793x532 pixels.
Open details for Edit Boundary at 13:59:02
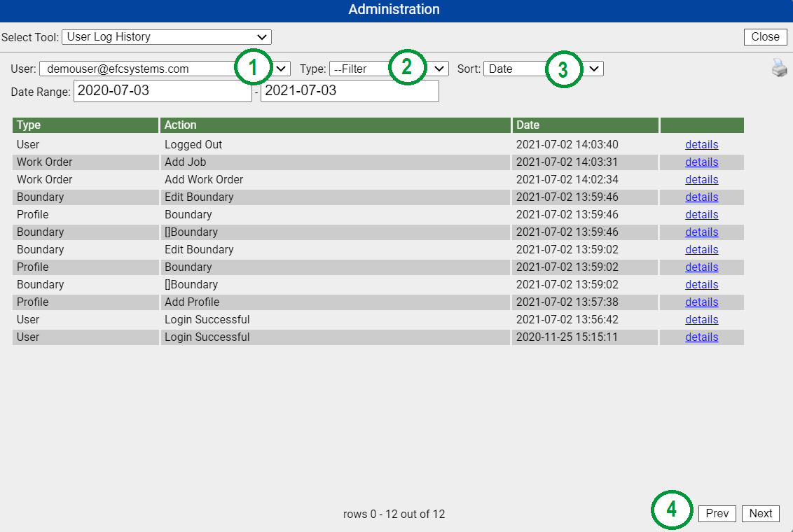pos(701,250)
